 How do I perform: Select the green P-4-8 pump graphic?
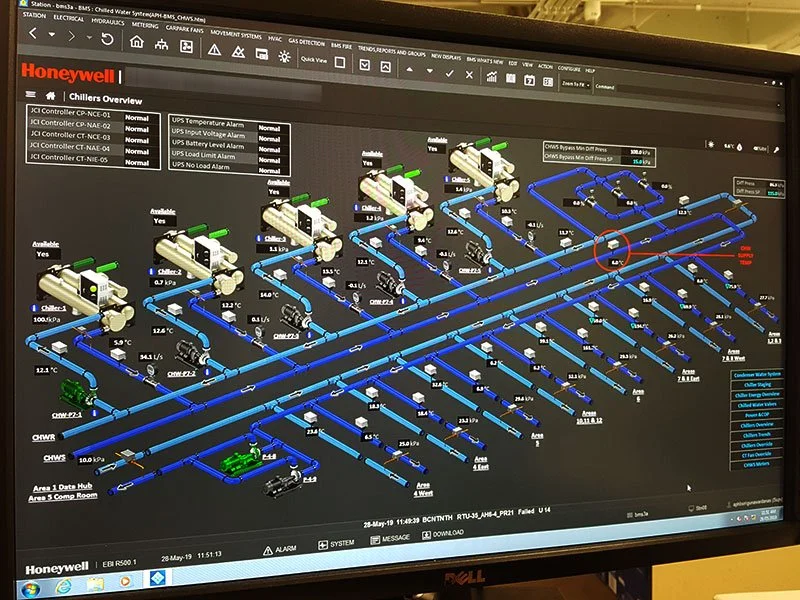[x=240, y=459]
